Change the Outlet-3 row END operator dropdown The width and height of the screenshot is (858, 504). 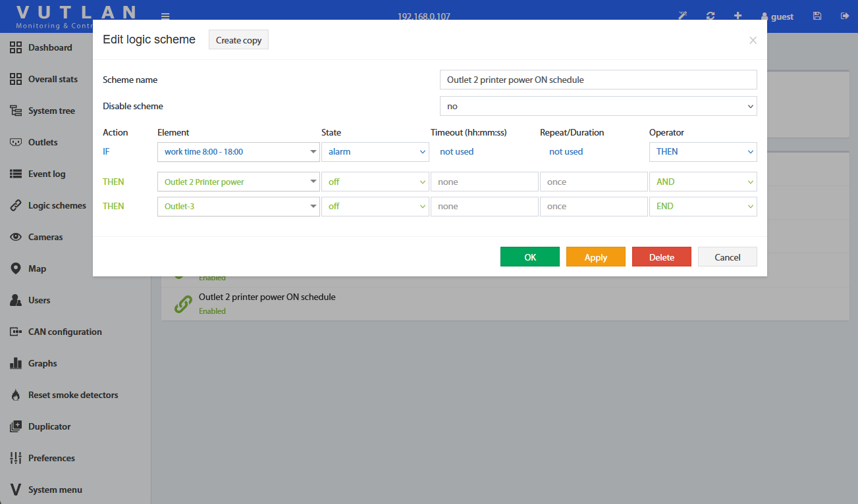703,207
